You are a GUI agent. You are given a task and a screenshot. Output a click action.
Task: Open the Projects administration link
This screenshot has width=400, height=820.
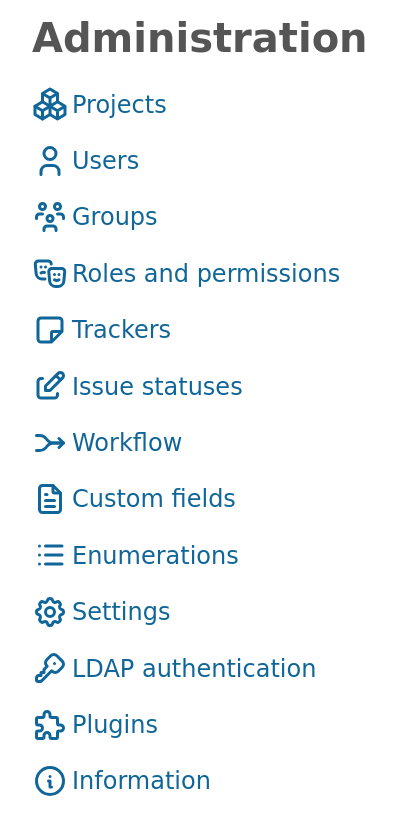pos(119,105)
